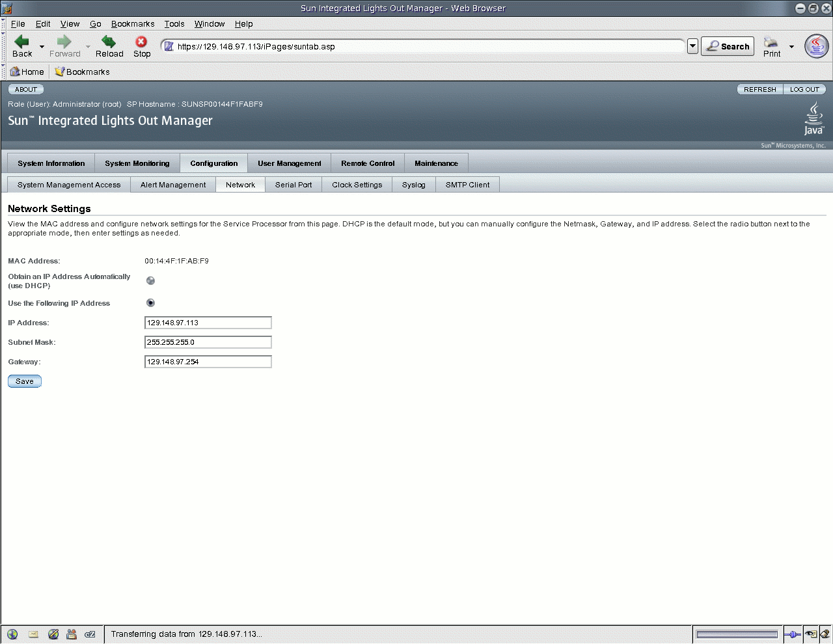This screenshot has width=833, height=644.
Task: Open Serial Port subtab
Action: click(294, 185)
